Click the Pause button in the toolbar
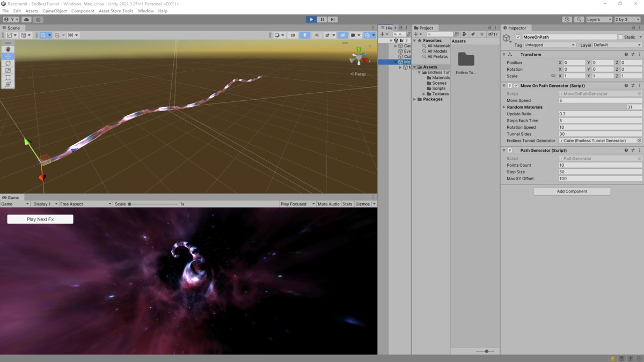The width and height of the screenshot is (644, 362). [x=322, y=19]
